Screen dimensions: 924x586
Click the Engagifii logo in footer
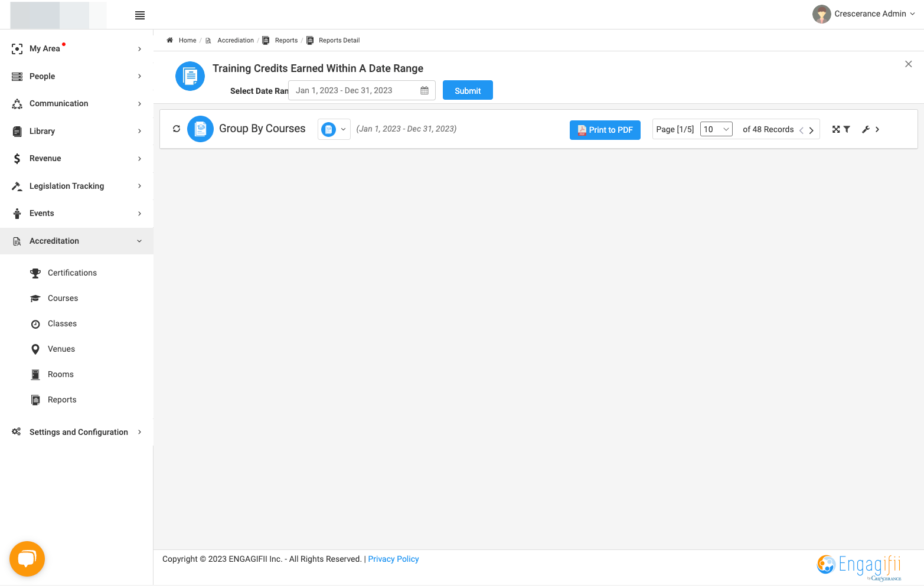tap(859, 567)
